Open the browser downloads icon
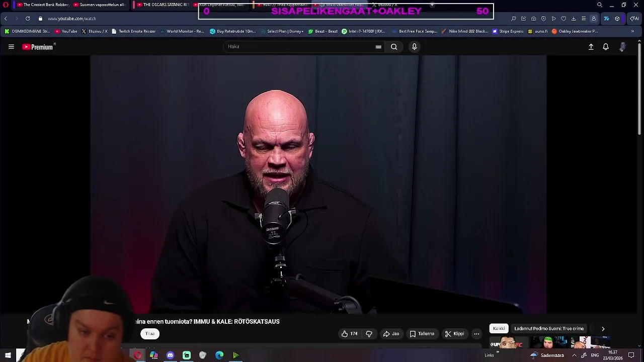644x362 pixels. point(574,19)
